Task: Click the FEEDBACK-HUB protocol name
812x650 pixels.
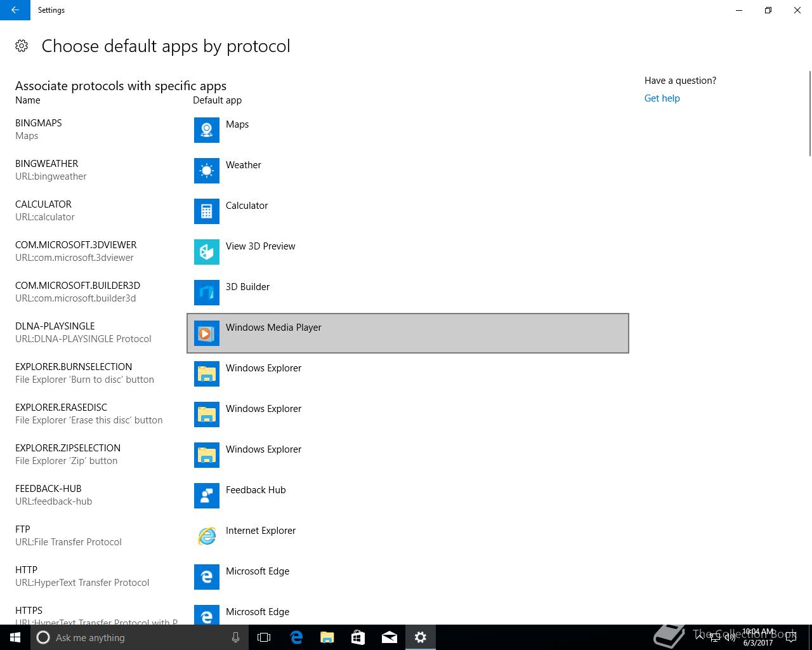Action: coord(48,489)
